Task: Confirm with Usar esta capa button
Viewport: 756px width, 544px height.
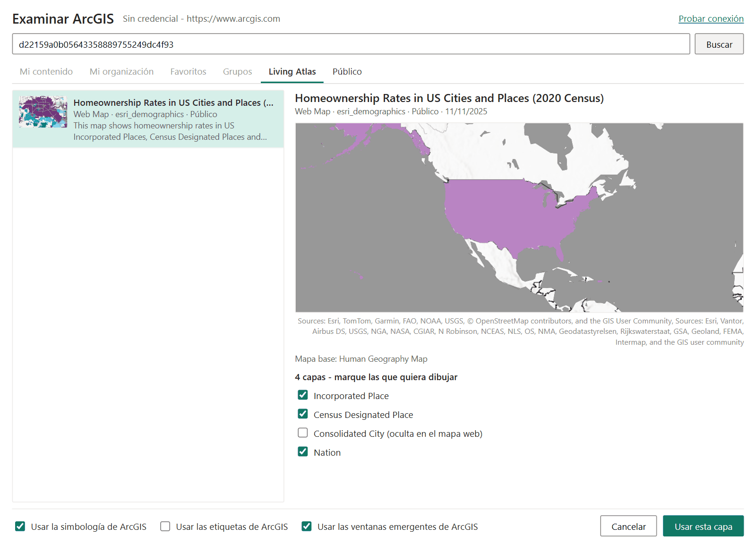Action: [x=703, y=526]
